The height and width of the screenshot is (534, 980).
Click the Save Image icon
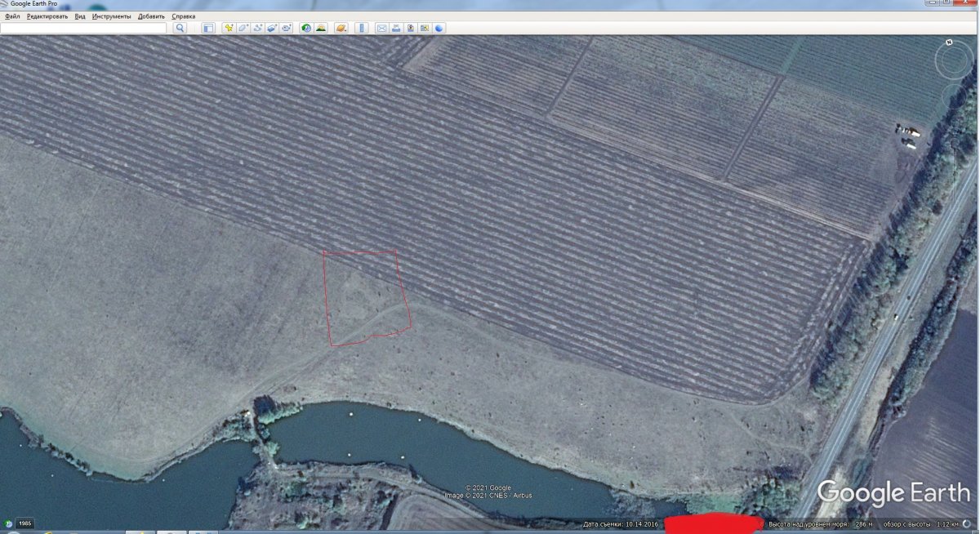pyautogui.click(x=410, y=28)
